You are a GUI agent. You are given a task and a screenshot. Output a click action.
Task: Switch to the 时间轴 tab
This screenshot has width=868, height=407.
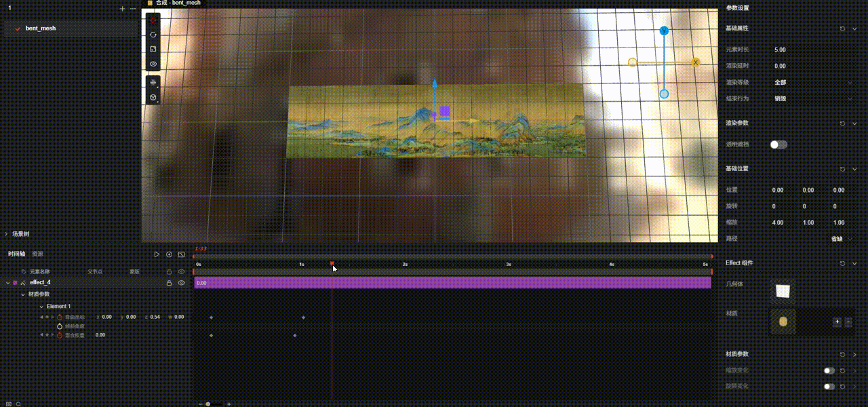17,254
